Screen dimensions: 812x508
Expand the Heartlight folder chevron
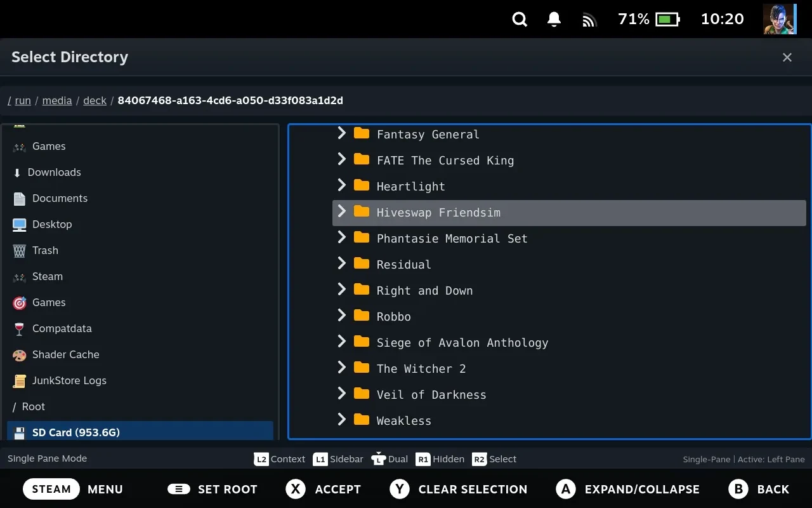click(x=342, y=185)
